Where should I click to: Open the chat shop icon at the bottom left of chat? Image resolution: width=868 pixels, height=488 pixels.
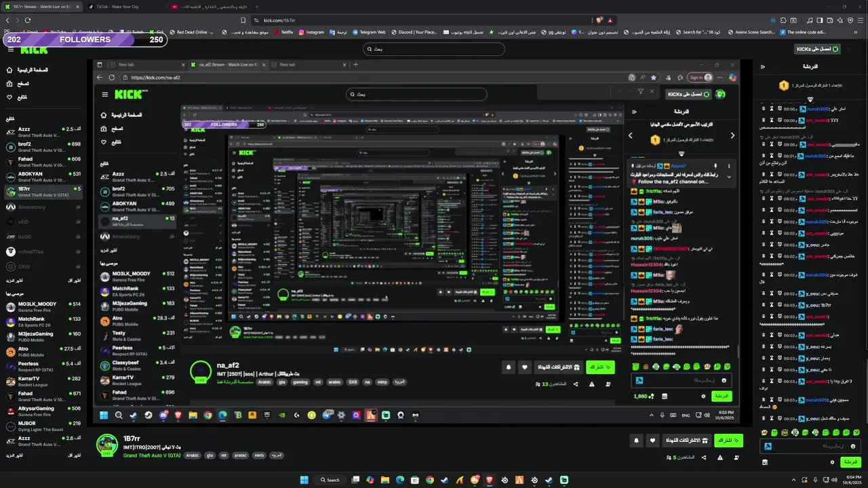point(765,462)
